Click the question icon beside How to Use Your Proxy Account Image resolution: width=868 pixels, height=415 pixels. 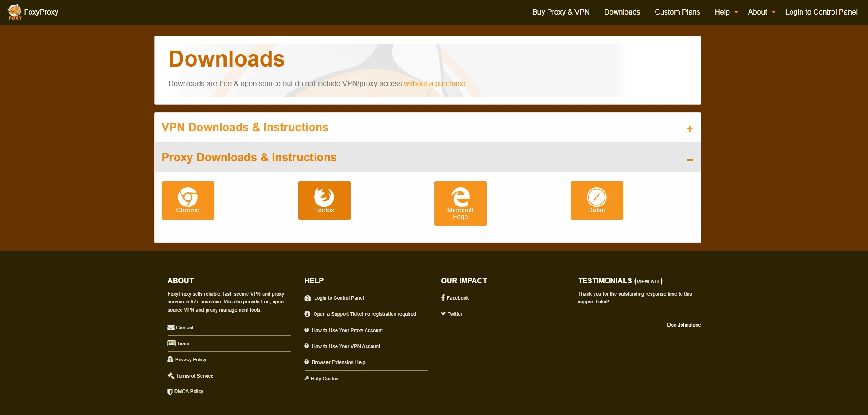[306, 330]
